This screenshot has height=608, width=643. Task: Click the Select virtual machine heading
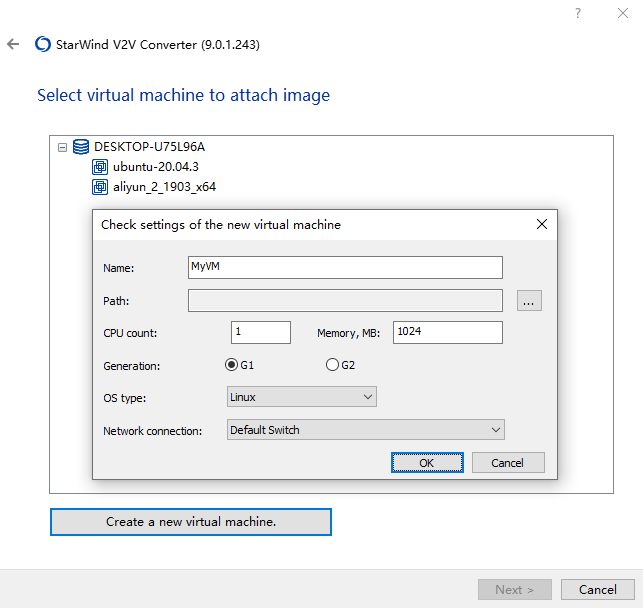(x=183, y=95)
